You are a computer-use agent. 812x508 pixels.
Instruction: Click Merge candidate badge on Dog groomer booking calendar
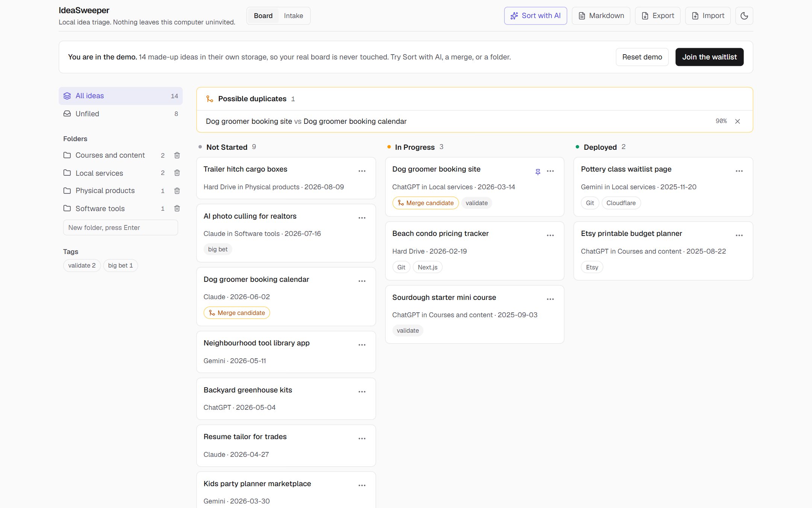[x=237, y=313]
